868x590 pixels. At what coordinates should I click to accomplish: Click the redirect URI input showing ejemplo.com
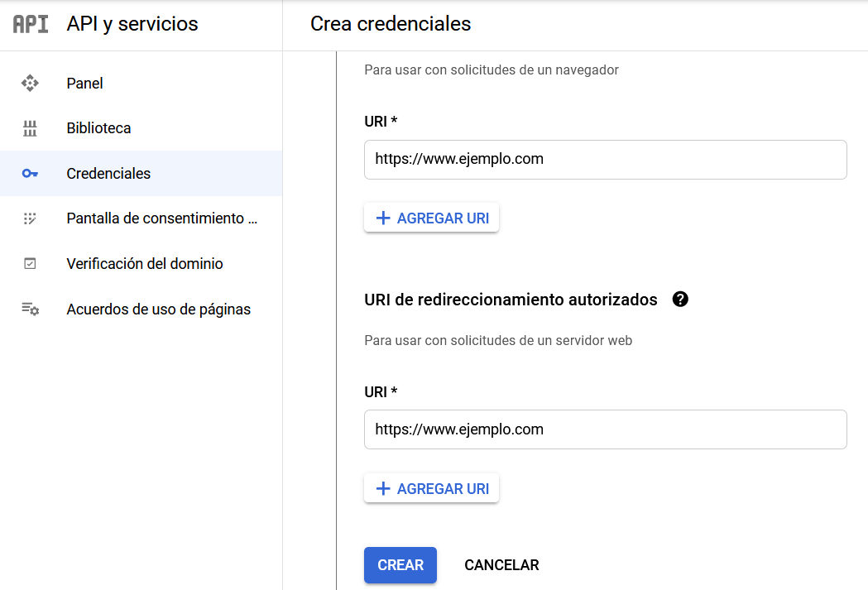point(605,429)
